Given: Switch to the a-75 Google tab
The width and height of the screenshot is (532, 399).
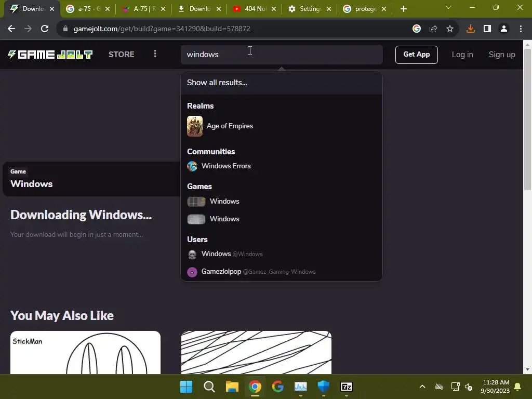Looking at the screenshot, I should 88,9.
